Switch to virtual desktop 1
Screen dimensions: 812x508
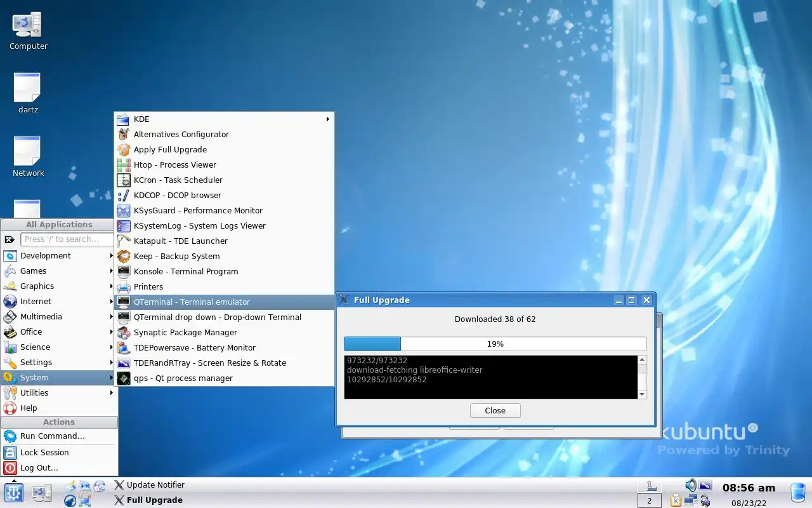coord(650,486)
